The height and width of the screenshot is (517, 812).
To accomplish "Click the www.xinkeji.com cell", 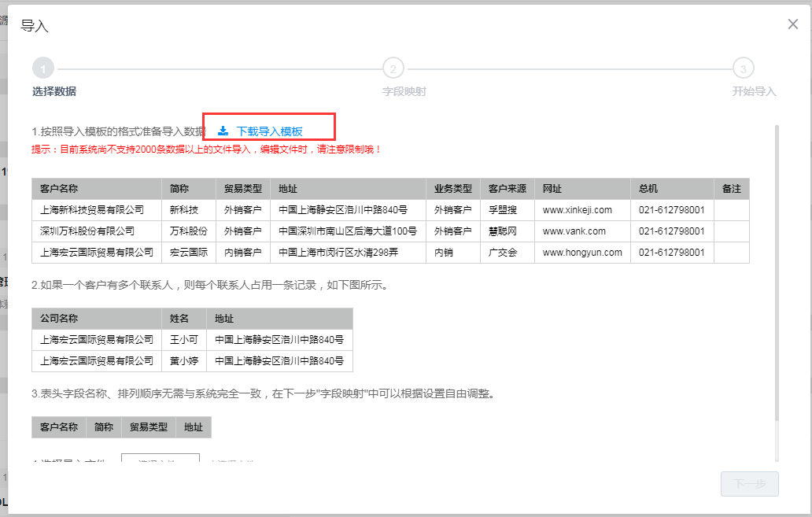I will tap(578, 210).
